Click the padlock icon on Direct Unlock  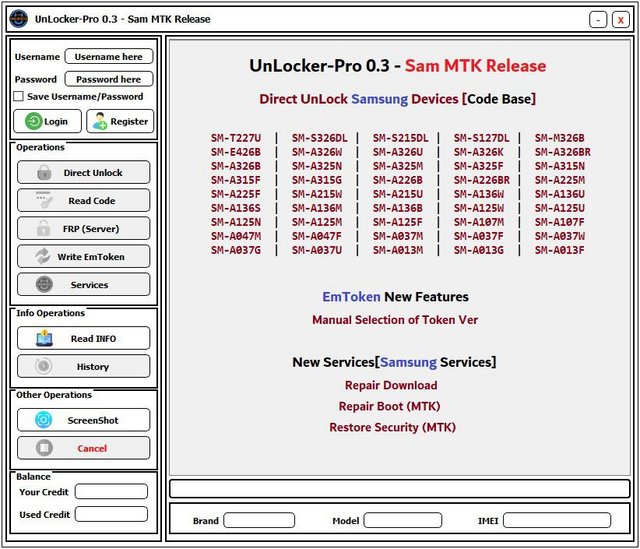[44, 172]
